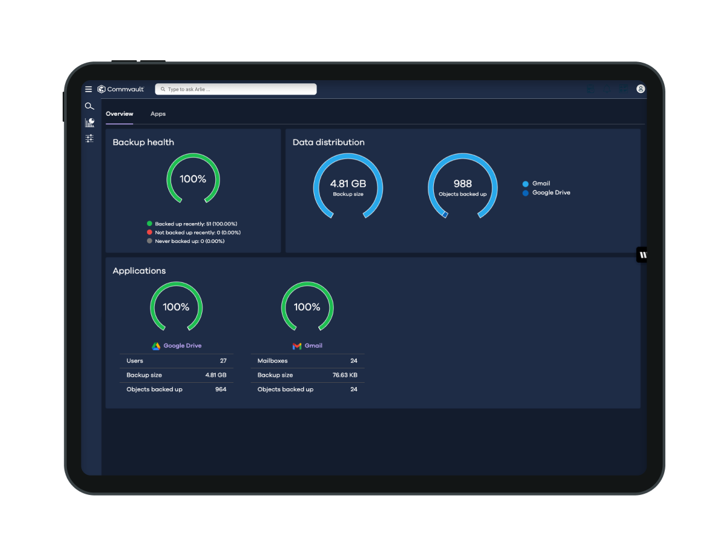
Task: Click the 4.81 GB Backup size donut
Action: 348,186
